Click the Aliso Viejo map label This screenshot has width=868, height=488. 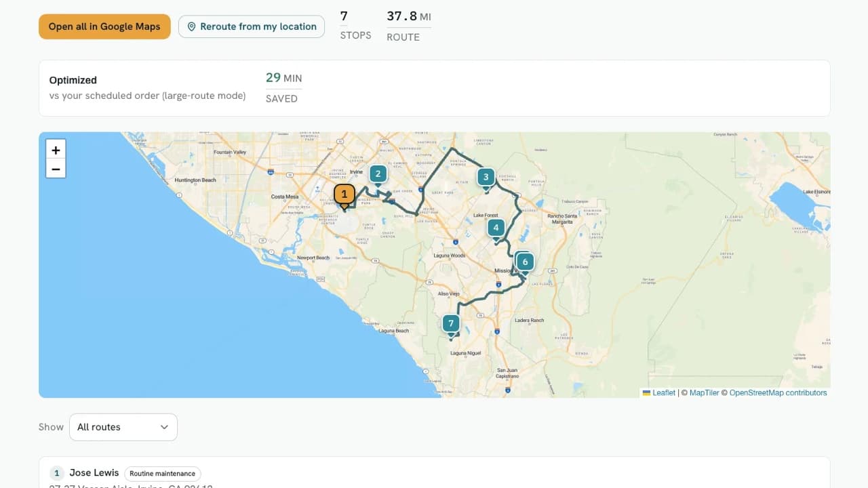point(449,293)
